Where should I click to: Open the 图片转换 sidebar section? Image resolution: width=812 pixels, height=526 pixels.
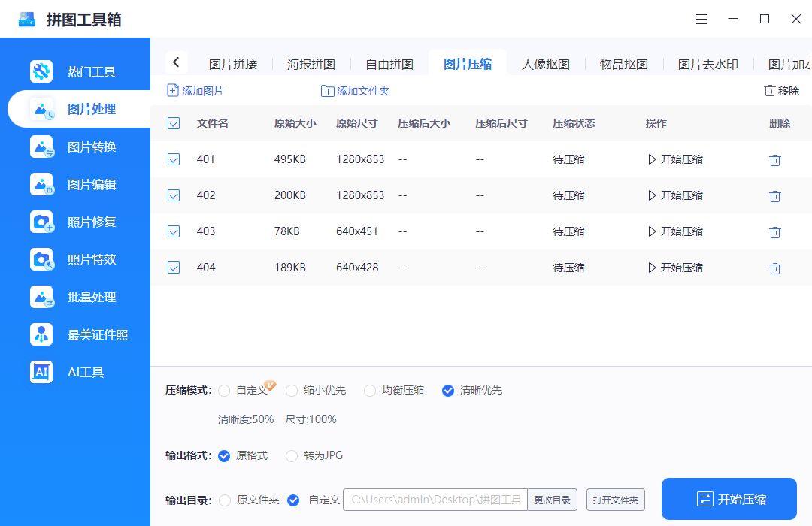(75, 147)
